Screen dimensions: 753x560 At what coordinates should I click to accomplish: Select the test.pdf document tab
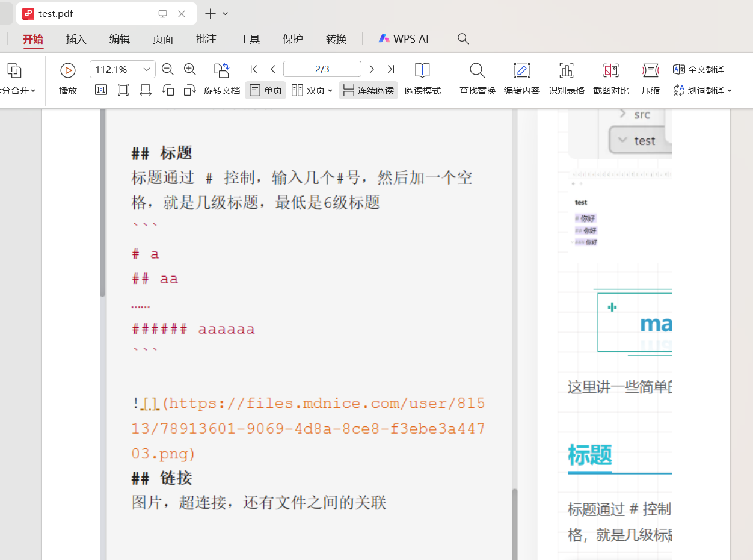coord(106,13)
